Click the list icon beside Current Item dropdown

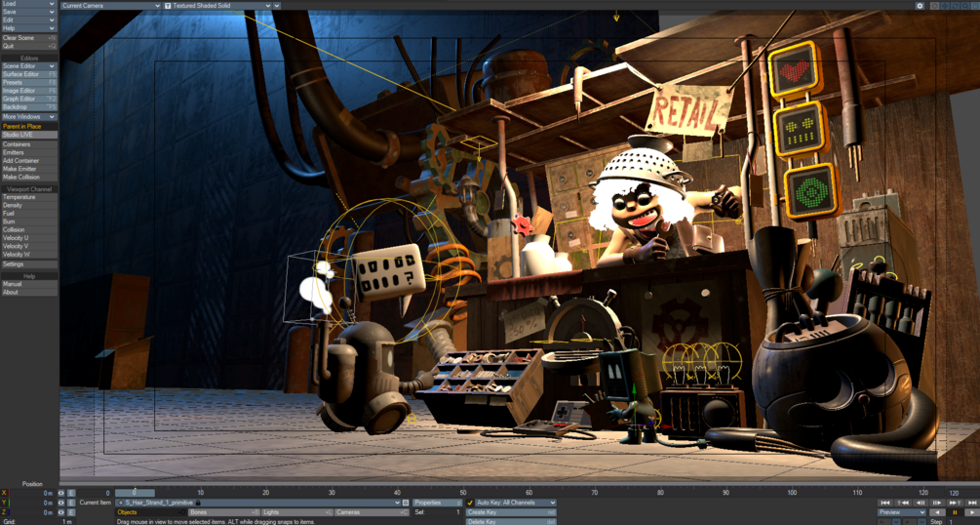[x=406, y=503]
